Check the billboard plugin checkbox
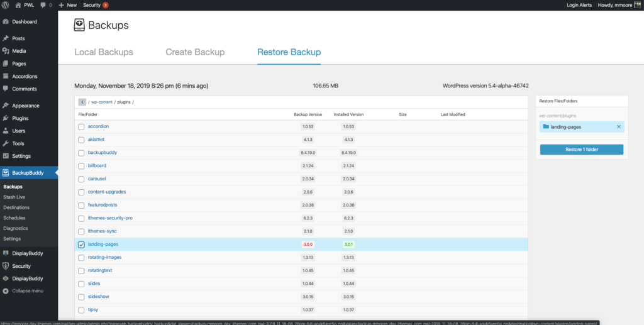Screen dimensions: 644x325 (81, 166)
